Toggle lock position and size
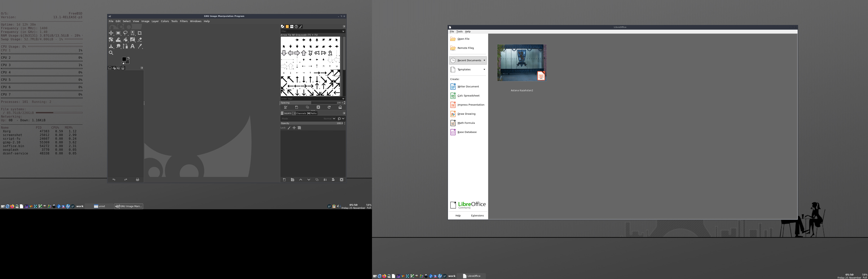This screenshot has width=868, height=279. [294, 128]
